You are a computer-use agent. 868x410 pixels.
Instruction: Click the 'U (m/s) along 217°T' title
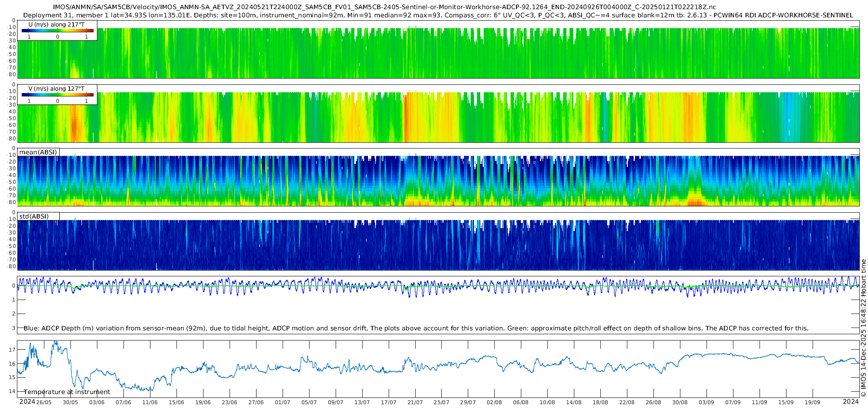point(56,24)
